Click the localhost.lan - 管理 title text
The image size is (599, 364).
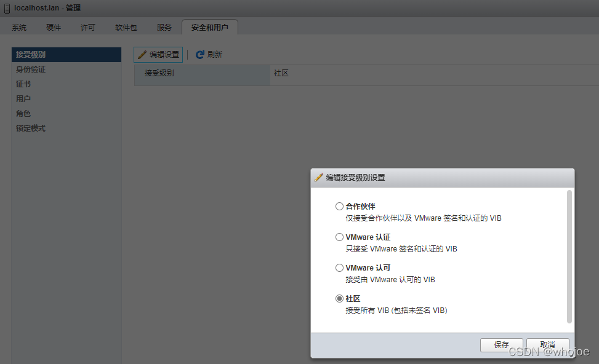47,8
